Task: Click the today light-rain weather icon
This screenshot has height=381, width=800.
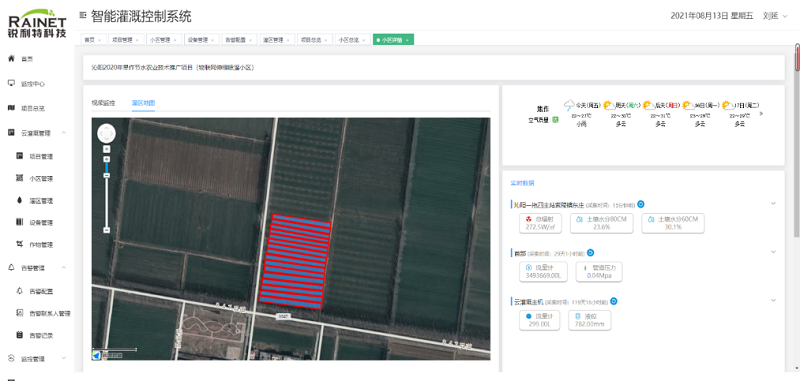Action: click(569, 105)
